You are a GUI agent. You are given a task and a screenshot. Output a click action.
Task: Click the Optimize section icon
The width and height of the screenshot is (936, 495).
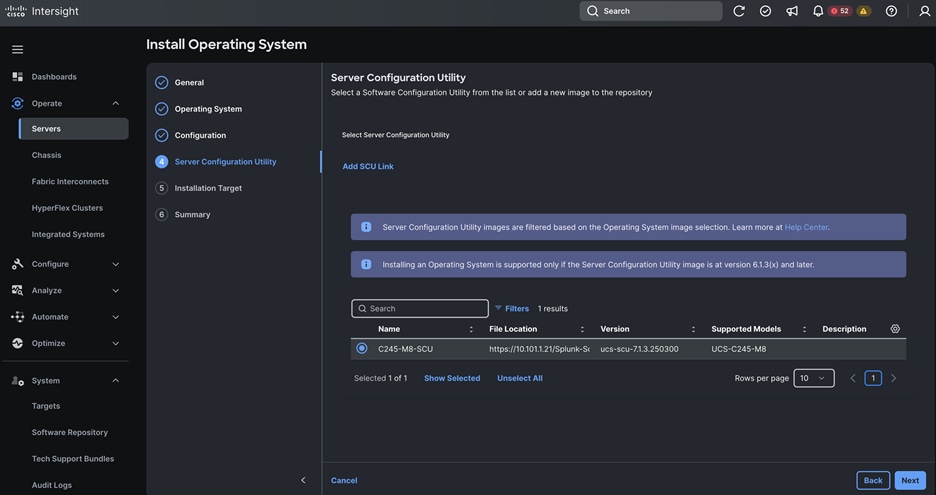coord(17,343)
